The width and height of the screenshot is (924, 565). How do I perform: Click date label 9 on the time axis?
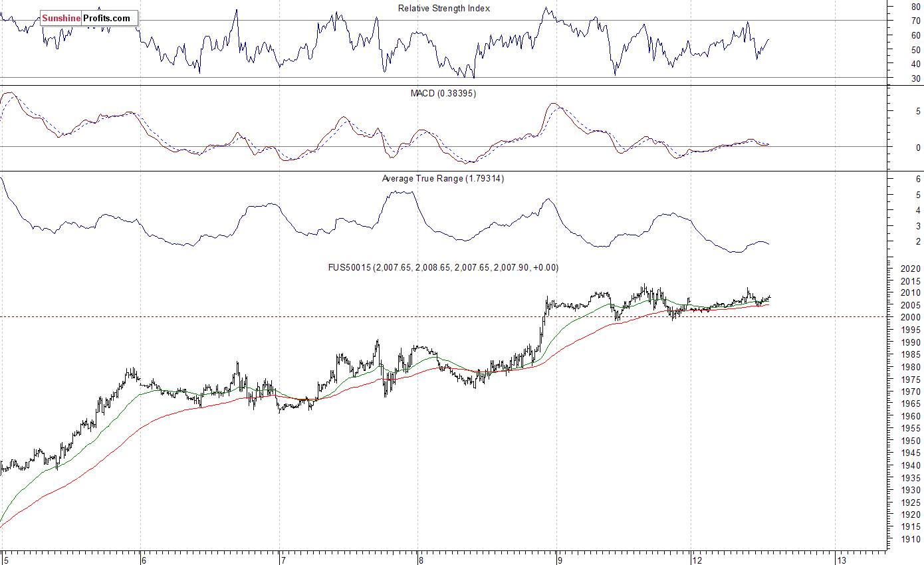coord(560,560)
